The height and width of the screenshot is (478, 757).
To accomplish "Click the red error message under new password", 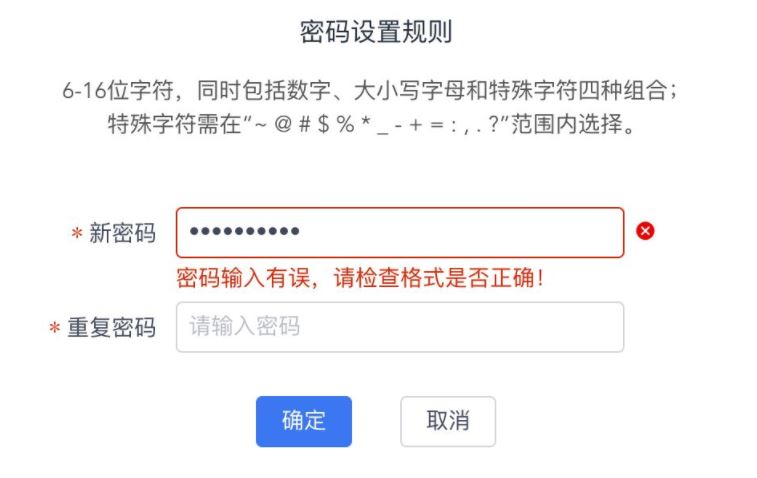I will [360, 278].
